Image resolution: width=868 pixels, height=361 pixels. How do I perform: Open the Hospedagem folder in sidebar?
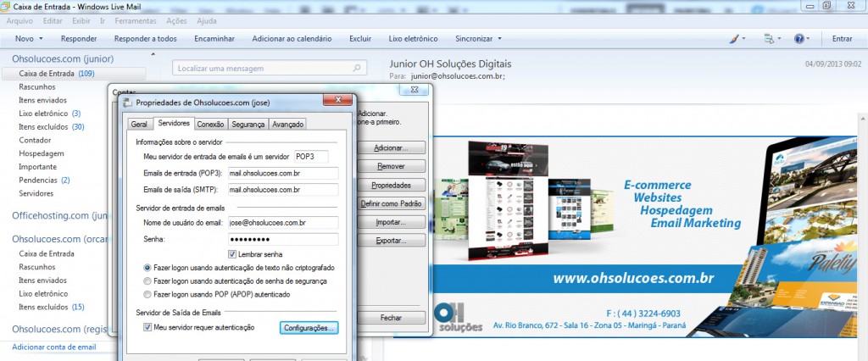coord(42,153)
